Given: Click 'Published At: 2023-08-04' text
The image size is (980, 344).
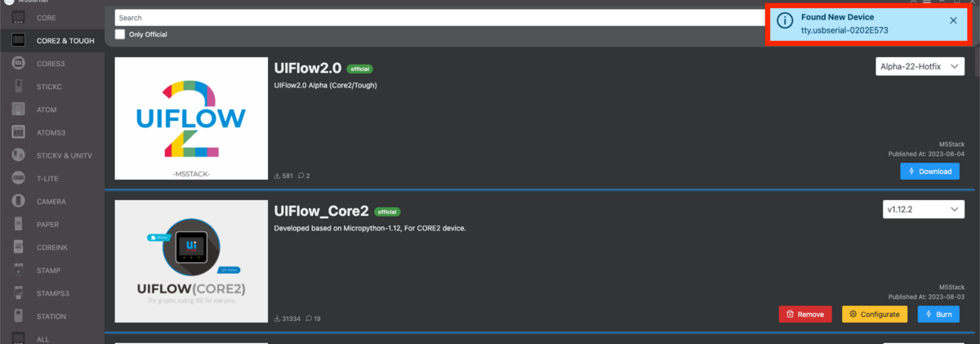Looking at the screenshot, I should coord(926,154).
